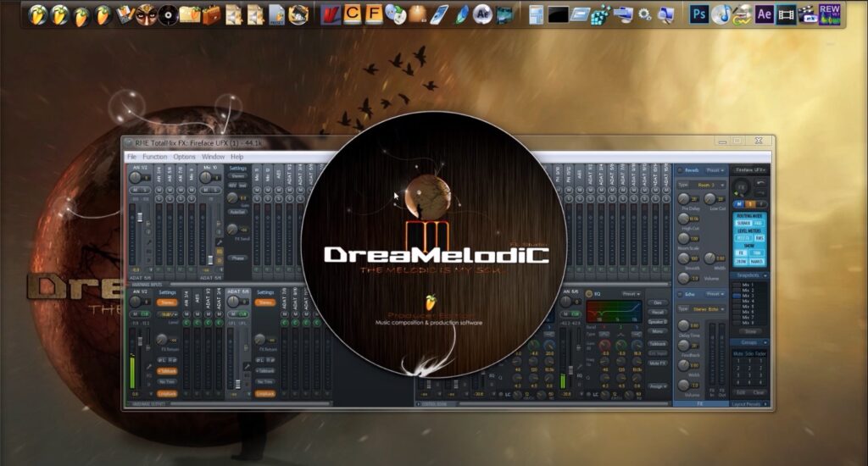The height and width of the screenshot is (466, 868).
Task: Click AutoSet button in Mic 10 settings
Action: click(x=238, y=212)
